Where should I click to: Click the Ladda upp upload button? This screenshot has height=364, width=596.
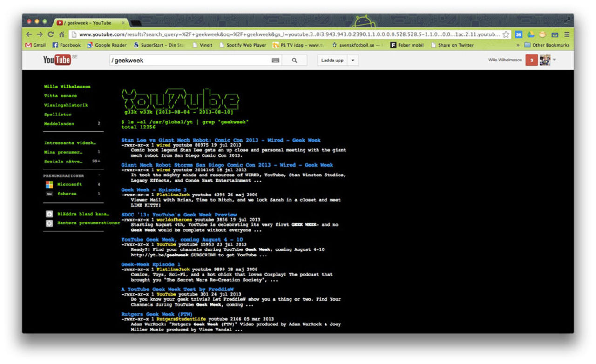[332, 60]
